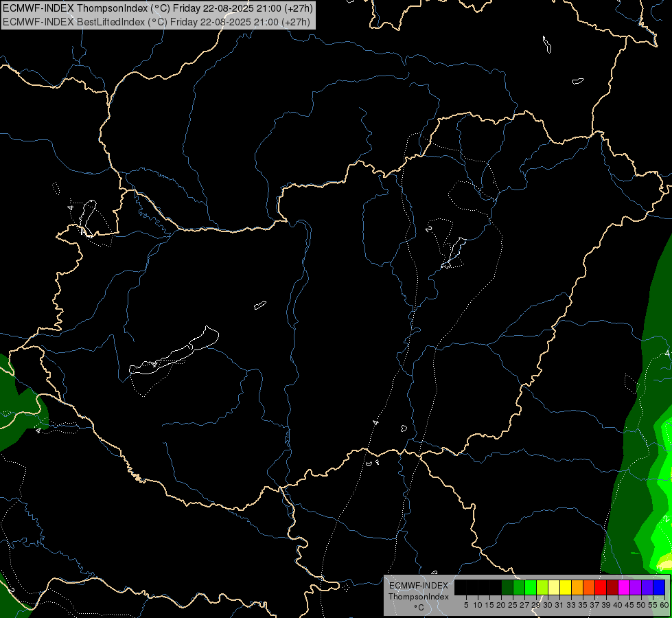The image size is (672, 618).
Task: Choose the red-orange 35–37 legend swatch
Action: pos(589,587)
